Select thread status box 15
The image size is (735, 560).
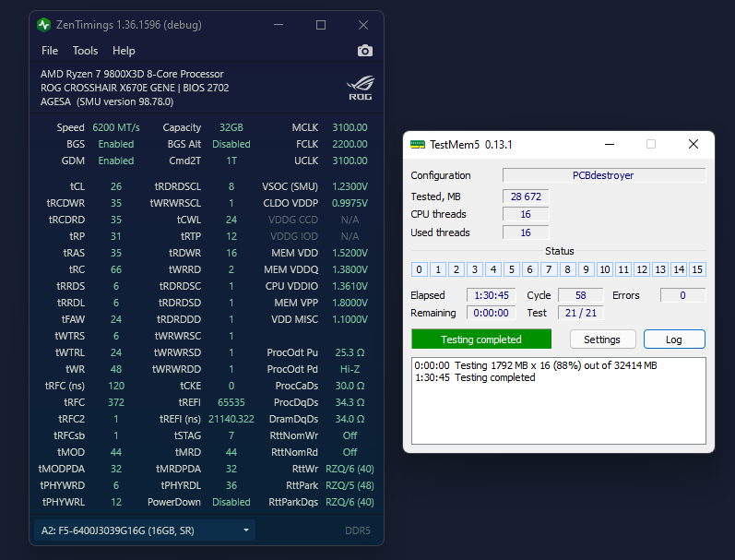tap(697, 269)
